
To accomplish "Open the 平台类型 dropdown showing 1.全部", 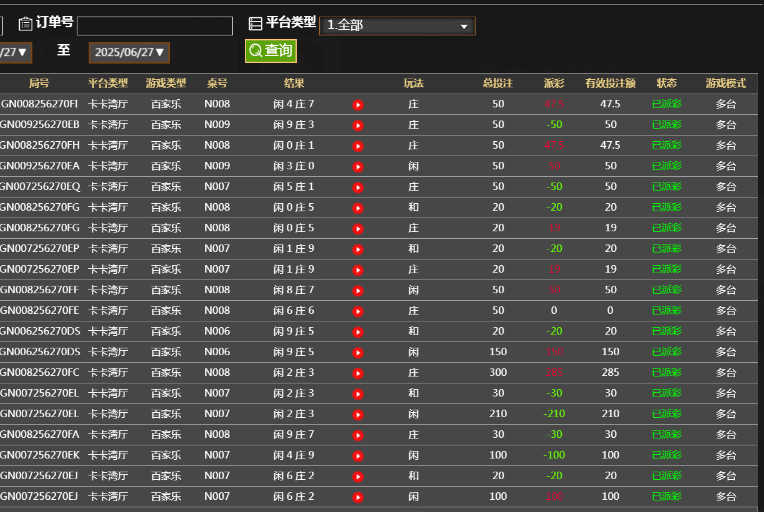I will (397, 25).
